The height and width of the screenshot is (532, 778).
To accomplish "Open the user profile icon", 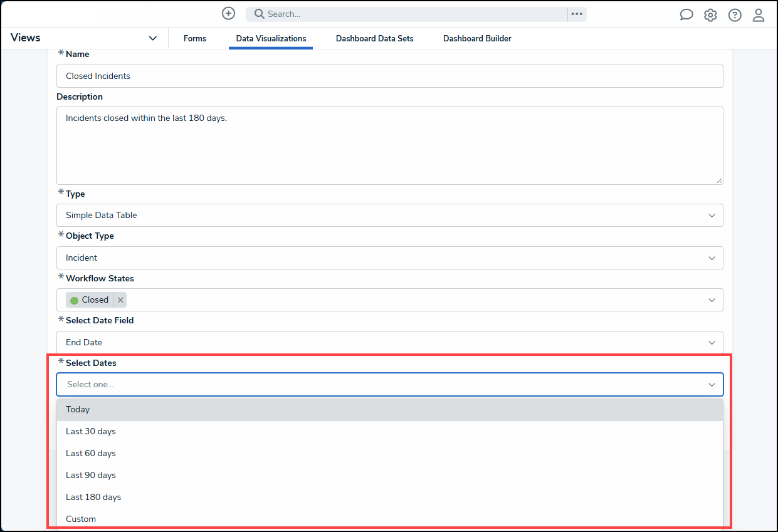I will click(759, 15).
